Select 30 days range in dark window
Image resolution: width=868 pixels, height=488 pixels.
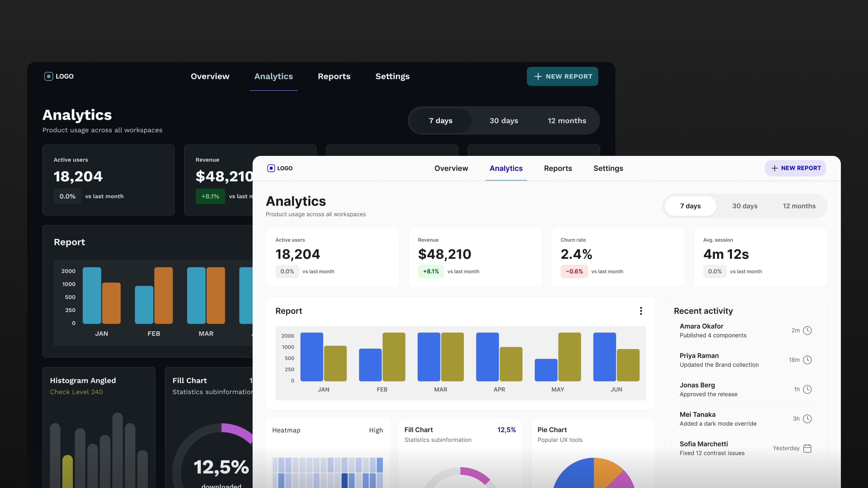(504, 121)
